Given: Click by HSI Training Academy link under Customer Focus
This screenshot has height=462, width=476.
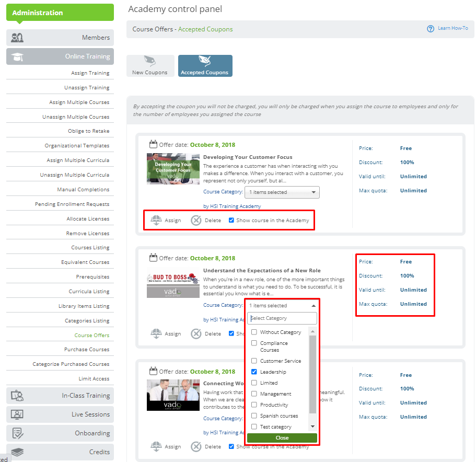Looking at the screenshot, I should 232,206.
